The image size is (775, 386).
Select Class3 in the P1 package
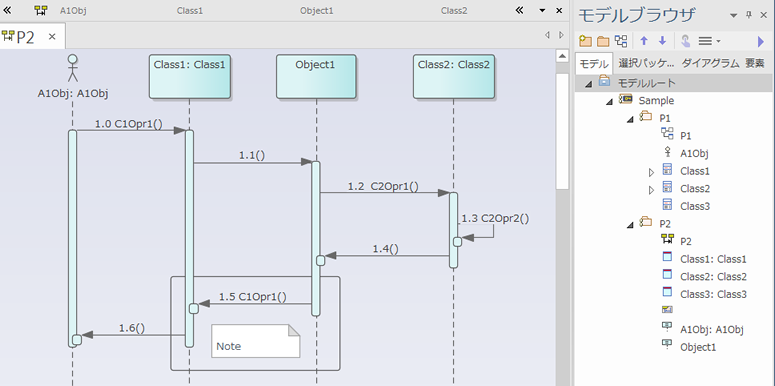[x=695, y=206]
